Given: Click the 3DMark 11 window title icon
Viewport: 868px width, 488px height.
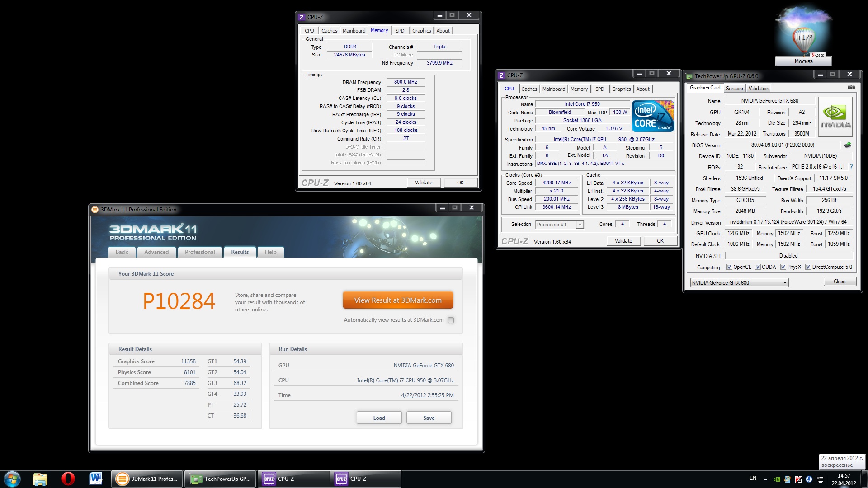Looking at the screenshot, I should tap(95, 209).
